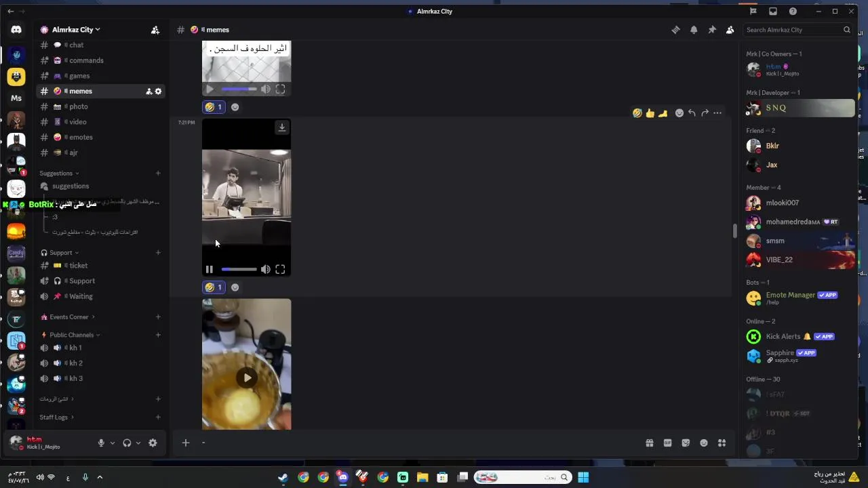This screenshot has height=488, width=868.
Task: Open the emoji picker in chat bar
Action: pos(704,443)
